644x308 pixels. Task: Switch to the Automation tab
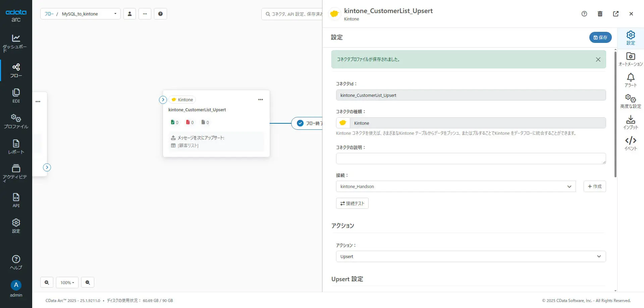pyautogui.click(x=631, y=59)
